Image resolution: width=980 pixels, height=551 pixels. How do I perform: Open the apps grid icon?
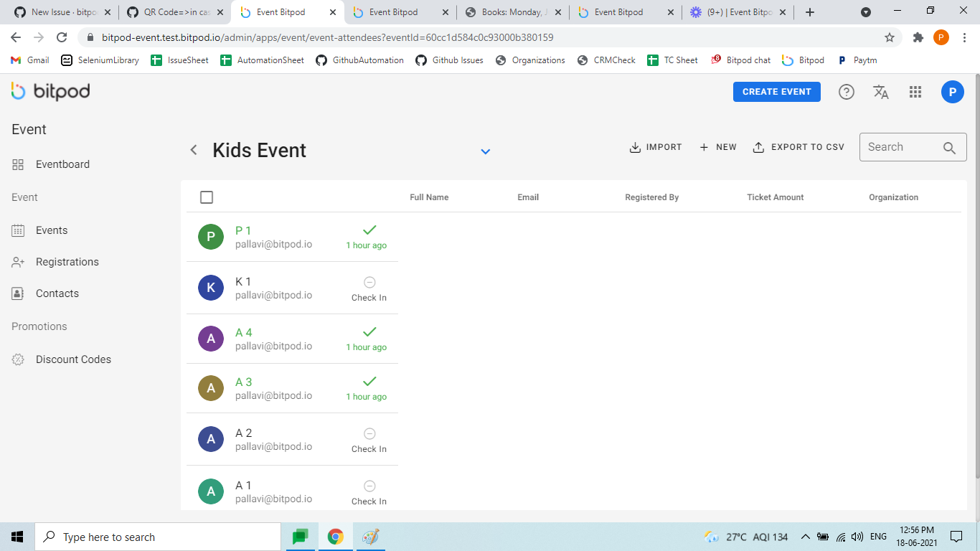point(915,92)
